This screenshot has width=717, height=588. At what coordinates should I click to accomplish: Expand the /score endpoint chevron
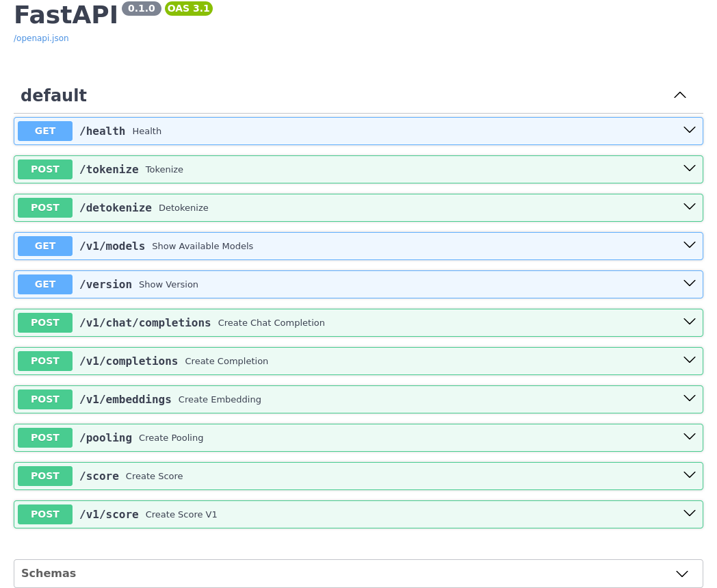tap(690, 475)
